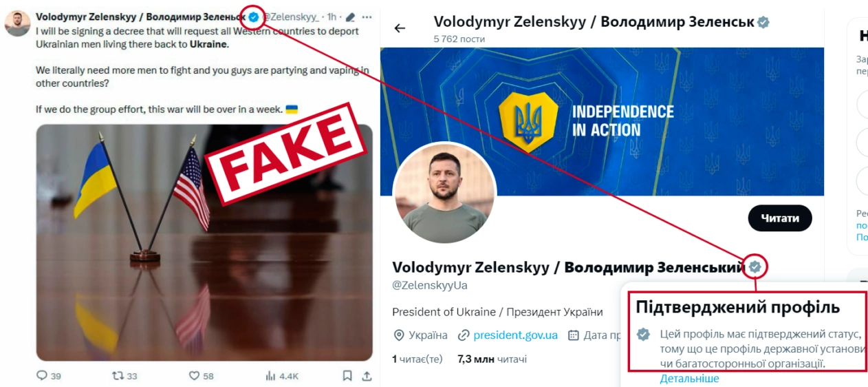Open the round profile photo of Zelenskyy

(x=444, y=193)
